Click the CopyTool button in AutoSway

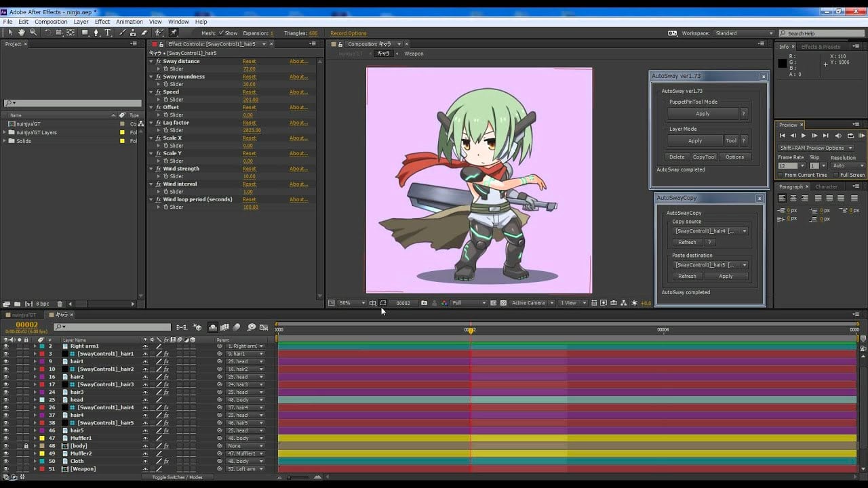704,157
